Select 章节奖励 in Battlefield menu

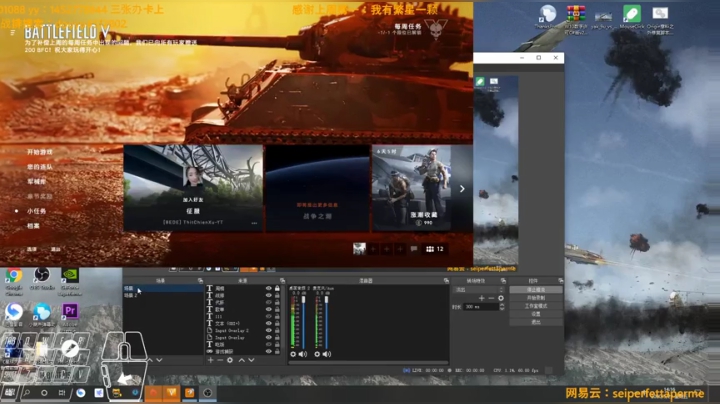coord(39,196)
